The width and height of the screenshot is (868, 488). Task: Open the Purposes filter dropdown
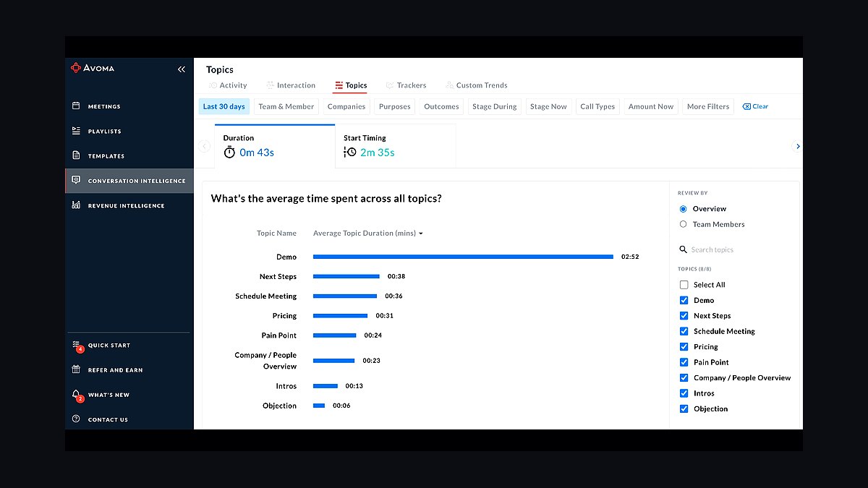(395, 106)
